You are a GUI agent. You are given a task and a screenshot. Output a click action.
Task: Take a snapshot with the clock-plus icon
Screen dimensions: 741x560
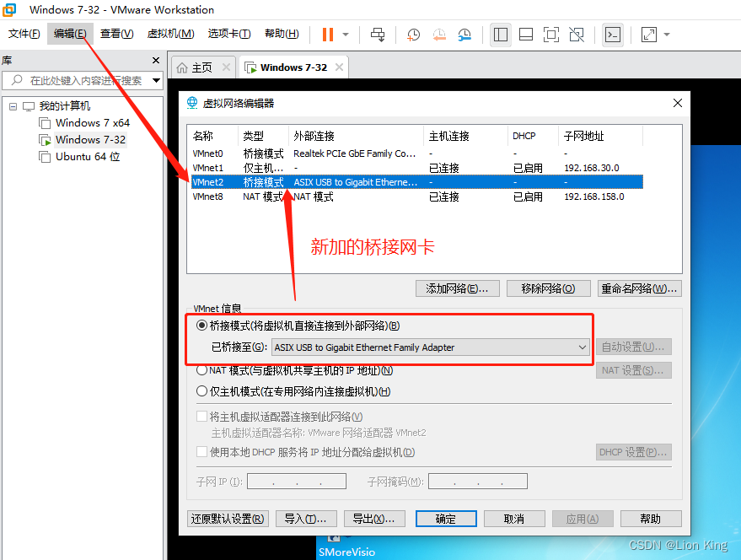point(414,35)
